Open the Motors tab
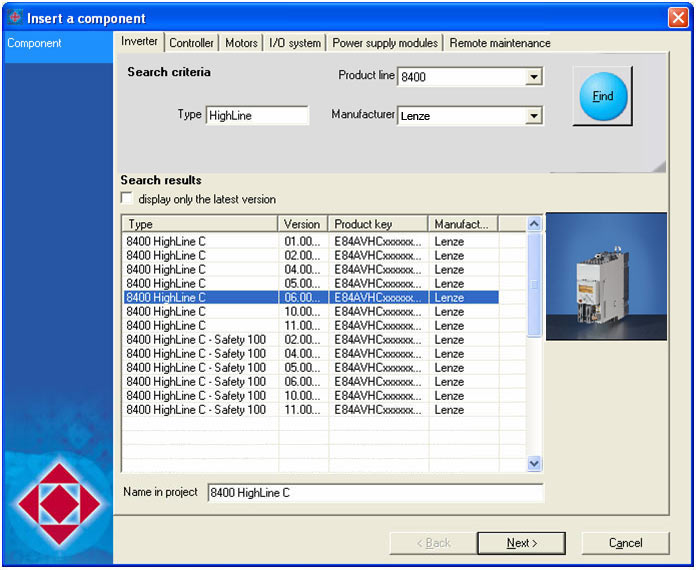 pos(241,43)
